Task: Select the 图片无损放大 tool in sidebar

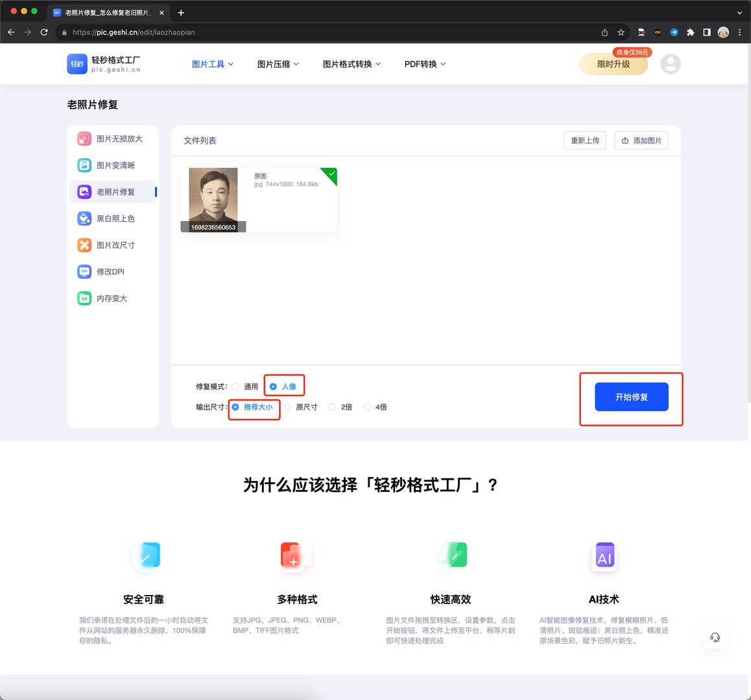Action: click(119, 138)
